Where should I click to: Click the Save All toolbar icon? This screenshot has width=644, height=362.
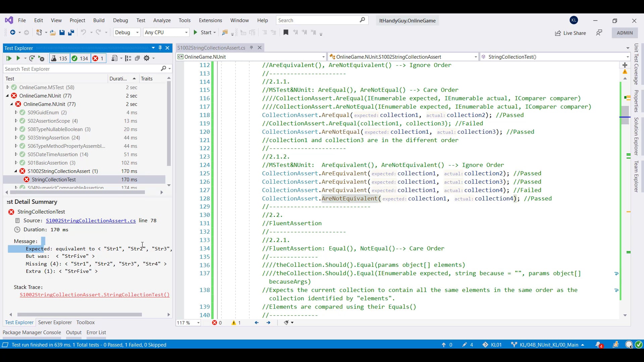[71, 33]
